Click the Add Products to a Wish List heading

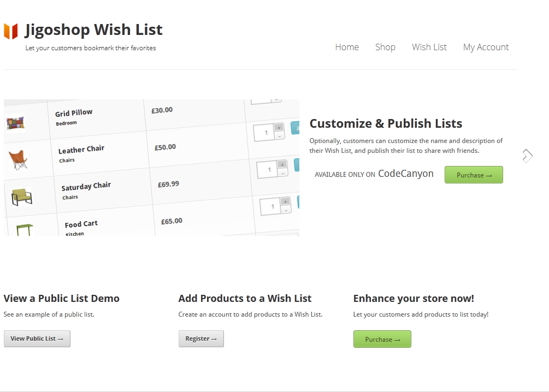point(245,299)
